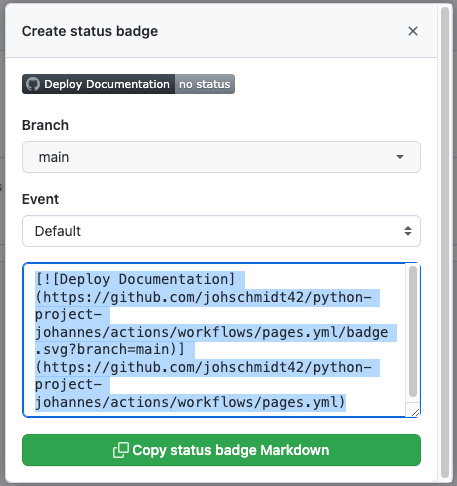457x486 pixels.
Task: Click the Deploy Documentation status badge preview
Action: pos(128,84)
